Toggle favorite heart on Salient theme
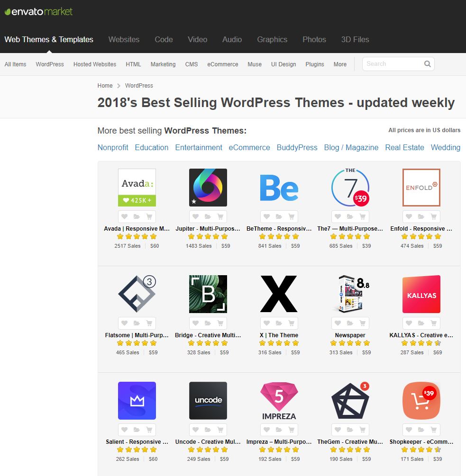The image size is (466, 476). click(x=125, y=430)
